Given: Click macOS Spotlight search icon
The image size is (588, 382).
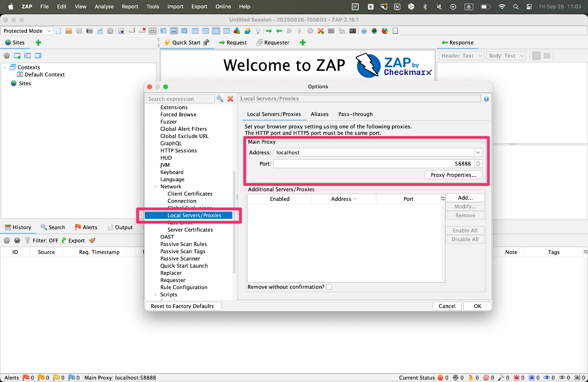Looking at the screenshot, I should coord(516,6).
